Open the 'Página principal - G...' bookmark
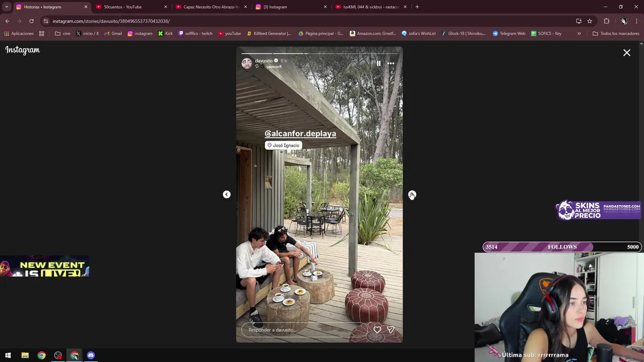Viewport: 644px width, 362px height. (x=320, y=34)
